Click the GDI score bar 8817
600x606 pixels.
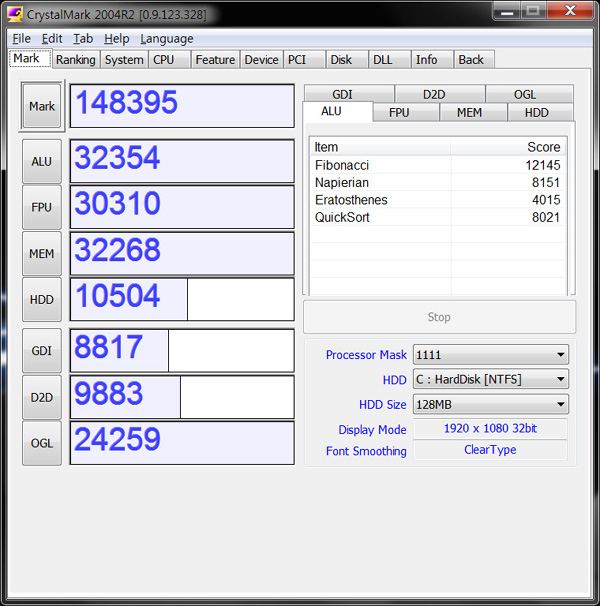(182, 351)
